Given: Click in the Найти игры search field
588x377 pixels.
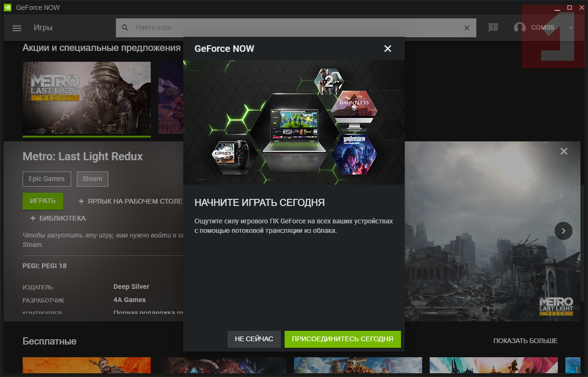Looking at the screenshot, I should click(x=296, y=28).
